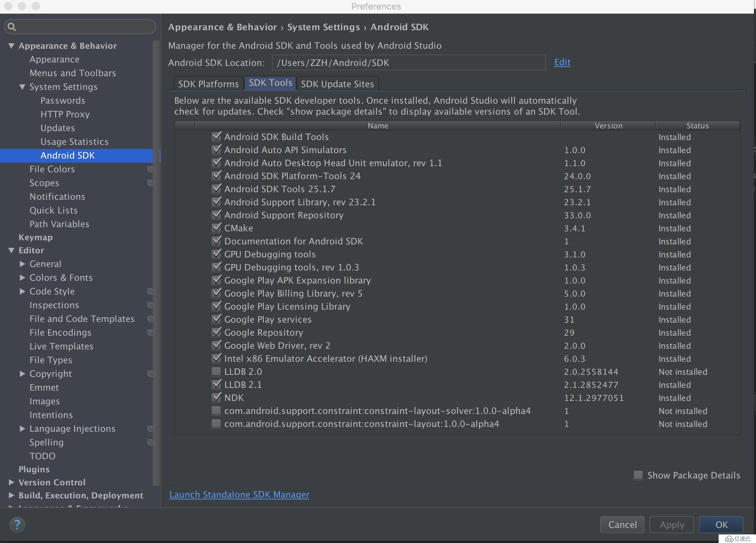This screenshot has width=756, height=543.
Task: Click the OK button
Action: tap(721, 524)
